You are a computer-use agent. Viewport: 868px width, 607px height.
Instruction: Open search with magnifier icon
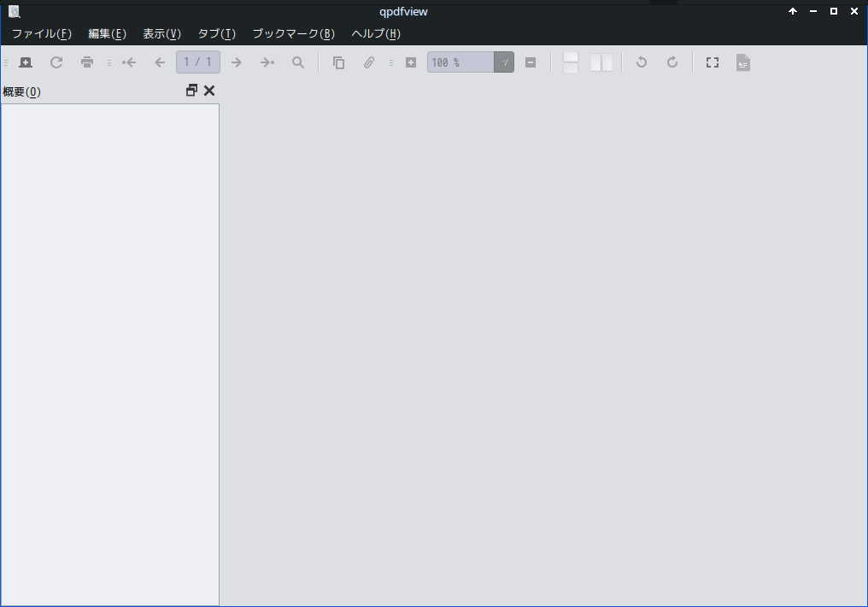click(x=298, y=62)
